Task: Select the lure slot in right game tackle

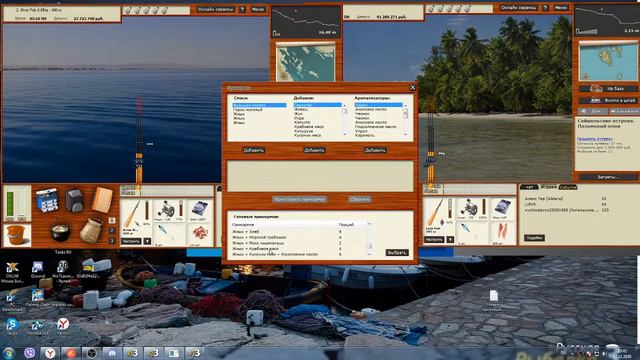Action: (x=471, y=233)
